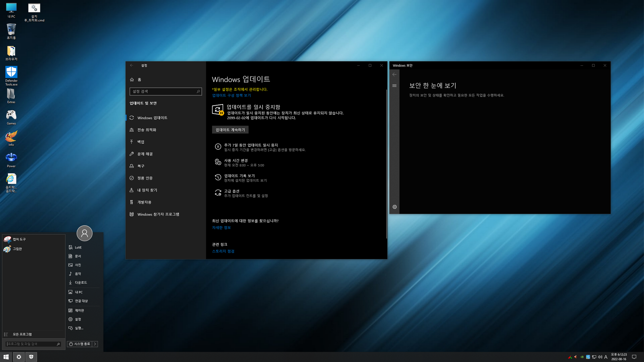Open the Power desktop icon
This screenshot has height=362, width=644.
coord(11,160)
